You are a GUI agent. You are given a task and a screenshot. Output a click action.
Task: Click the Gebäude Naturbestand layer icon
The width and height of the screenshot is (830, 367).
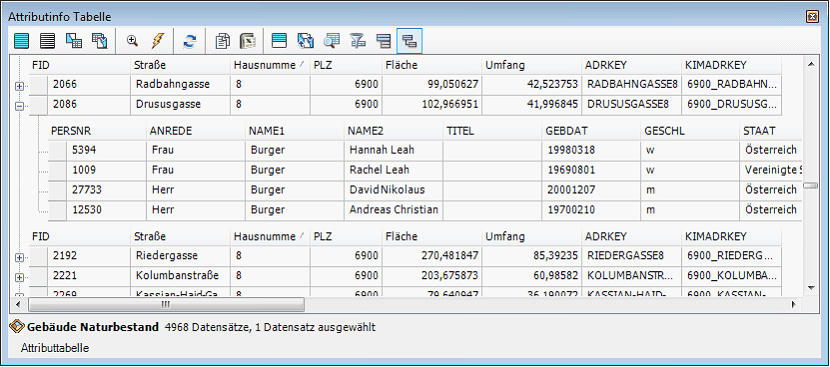(16, 327)
